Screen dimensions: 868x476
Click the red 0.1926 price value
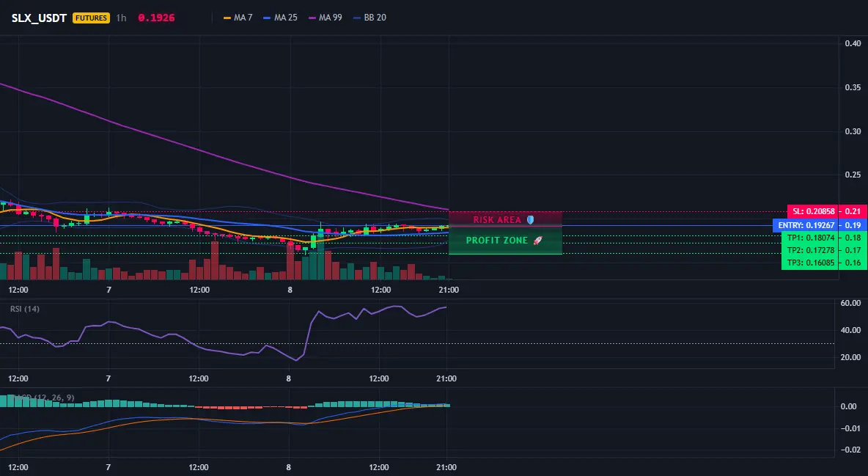tap(156, 18)
